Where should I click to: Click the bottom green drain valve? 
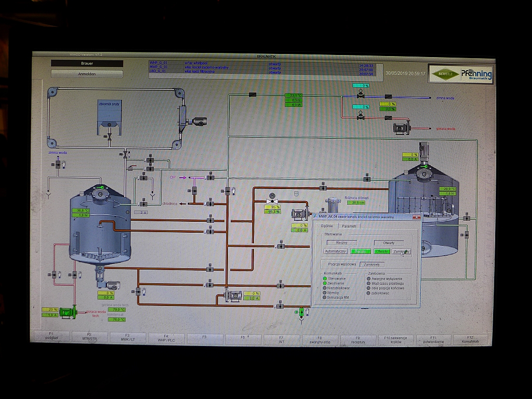pos(301,312)
